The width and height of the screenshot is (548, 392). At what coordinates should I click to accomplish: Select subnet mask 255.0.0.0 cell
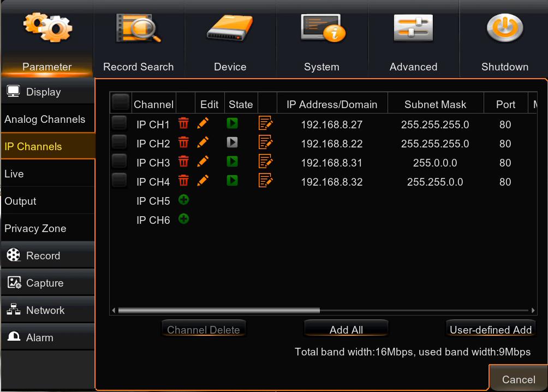[435, 163]
